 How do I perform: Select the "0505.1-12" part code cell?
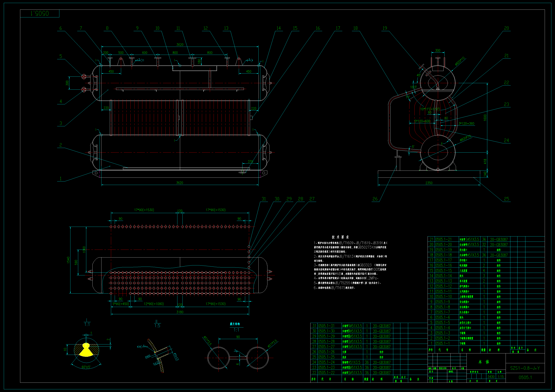(443, 286)
